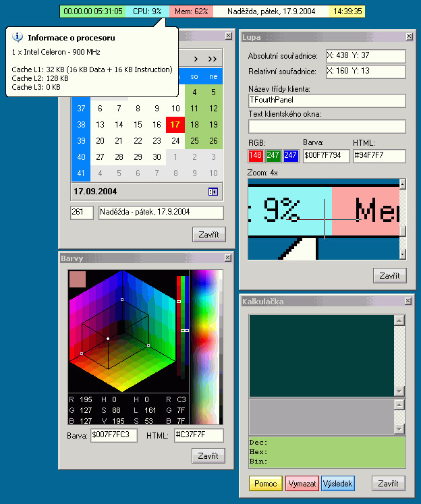Viewport: 421px width, 504px height.
Task: Click rainbow spectrum strip in Barvy
Action: 205,347
